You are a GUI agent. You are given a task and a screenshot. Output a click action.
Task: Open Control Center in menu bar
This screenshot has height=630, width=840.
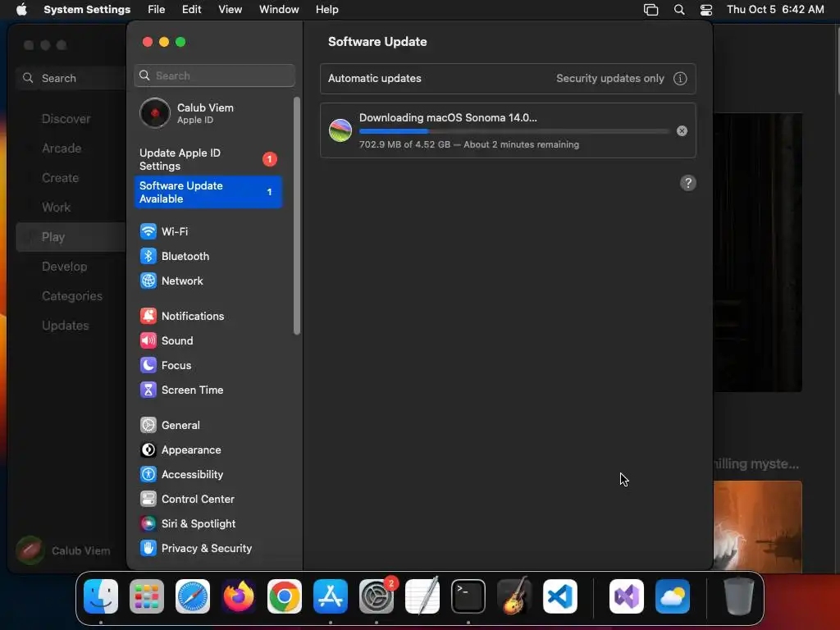point(706,10)
